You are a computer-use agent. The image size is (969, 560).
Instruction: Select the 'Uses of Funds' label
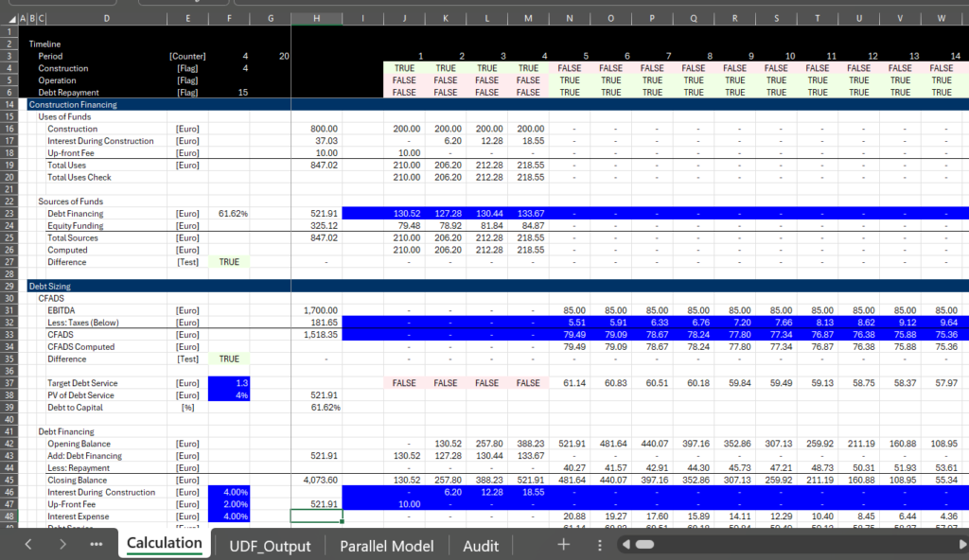coord(64,116)
